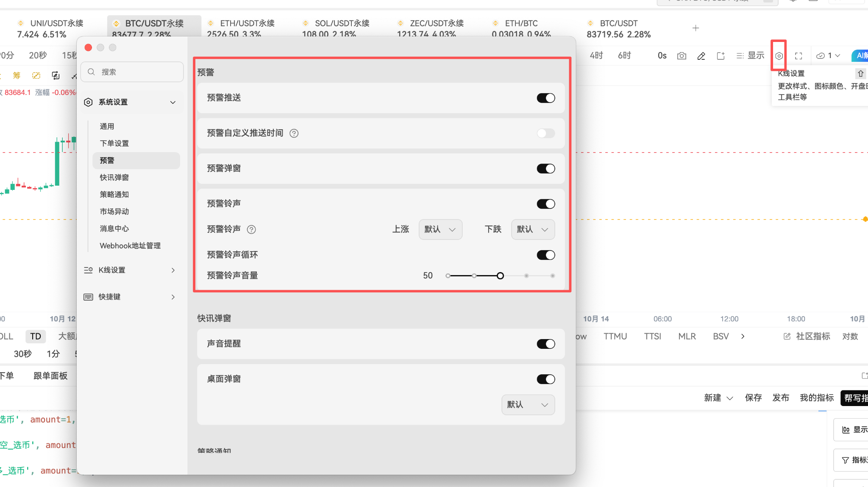Open 下单设置 settings page
Screen dimensions: 868x487
pyautogui.click(x=114, y=143)
